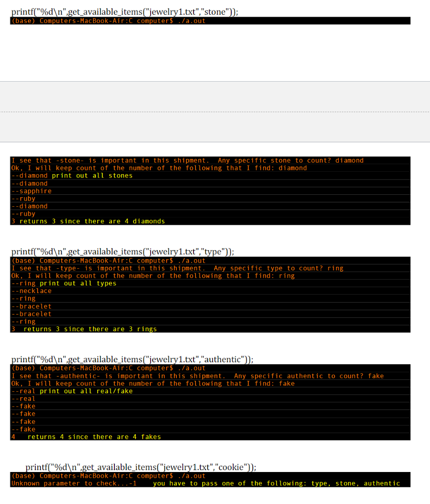Select the line ending "that I find: ring"
This screenshot has height=504, width=430.
(x=153, y=276)
